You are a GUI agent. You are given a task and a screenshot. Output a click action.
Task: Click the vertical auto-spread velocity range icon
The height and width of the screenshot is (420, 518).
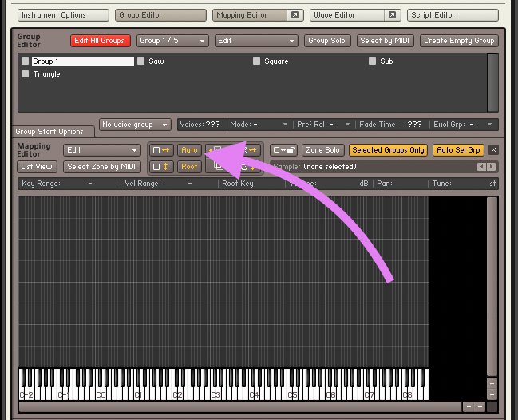(161, 167)
